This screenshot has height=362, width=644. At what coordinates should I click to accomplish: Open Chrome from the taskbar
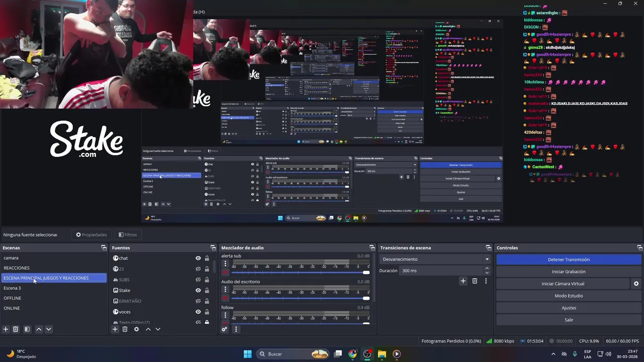[353, 354]
